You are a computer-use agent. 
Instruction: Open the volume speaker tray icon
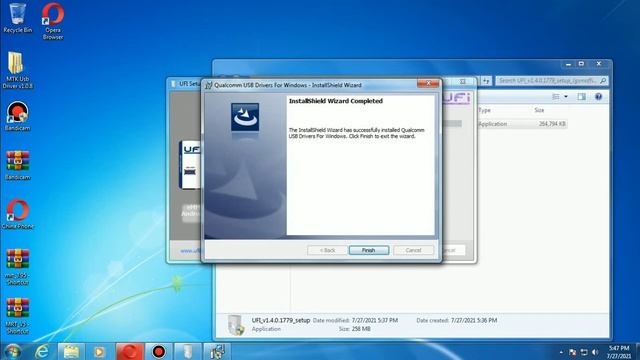pyautogui.click(x=595, y=352)
